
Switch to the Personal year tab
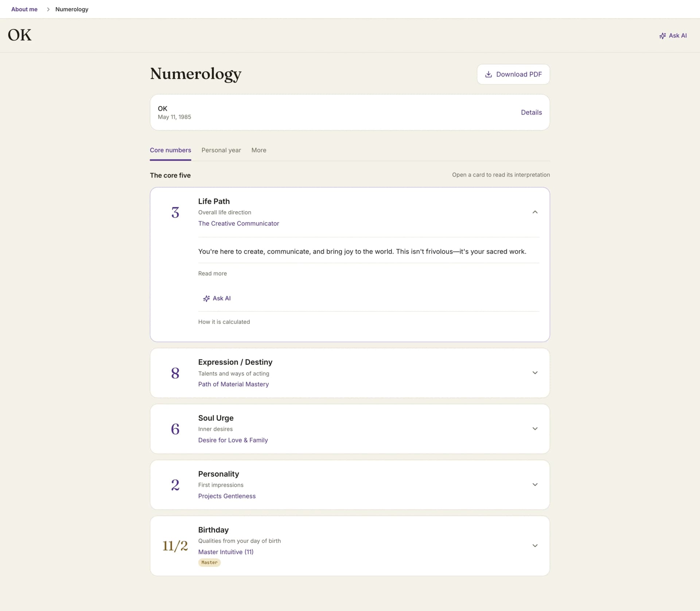coord(221,150)
